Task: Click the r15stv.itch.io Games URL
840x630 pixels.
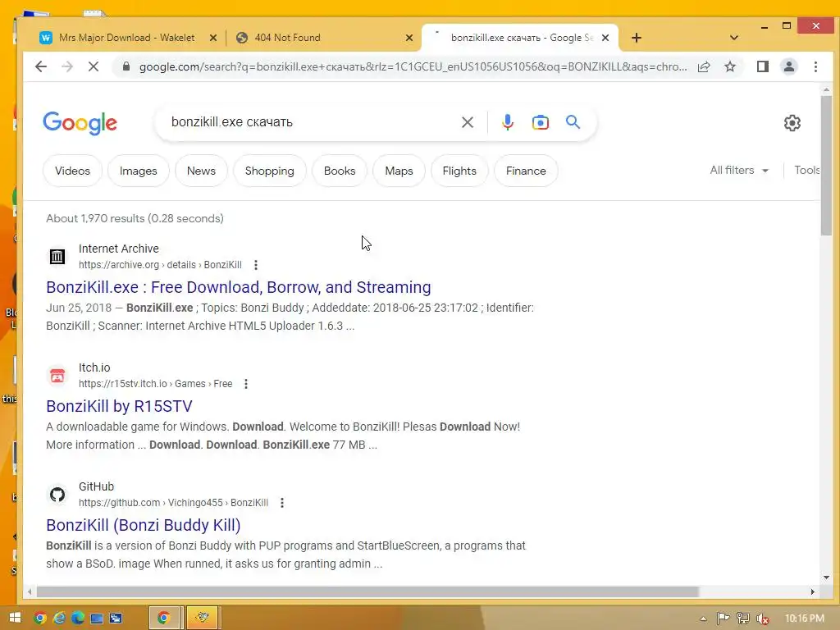Action: (155, 384)
